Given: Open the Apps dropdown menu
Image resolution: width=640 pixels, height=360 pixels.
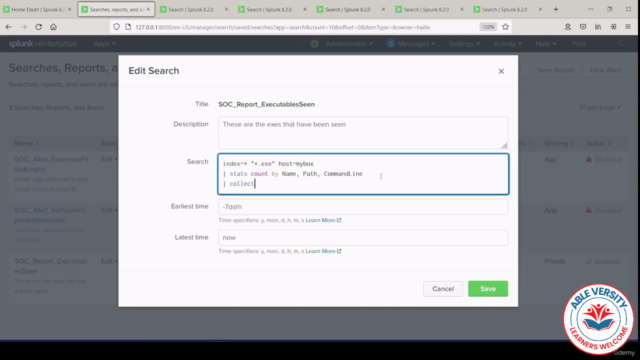Looking at the screenshot, I should pyautogui.click(x=104, y=44).
